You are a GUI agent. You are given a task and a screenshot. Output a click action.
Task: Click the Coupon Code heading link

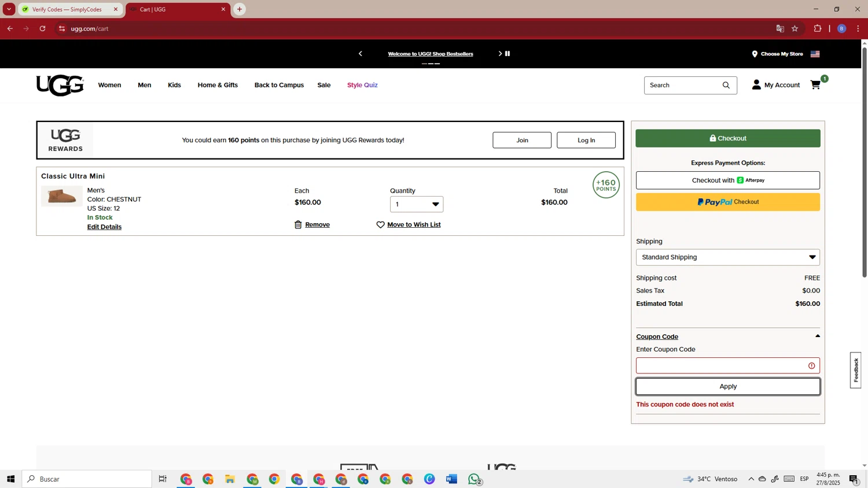pyautogui.click(x=657, y=337)
